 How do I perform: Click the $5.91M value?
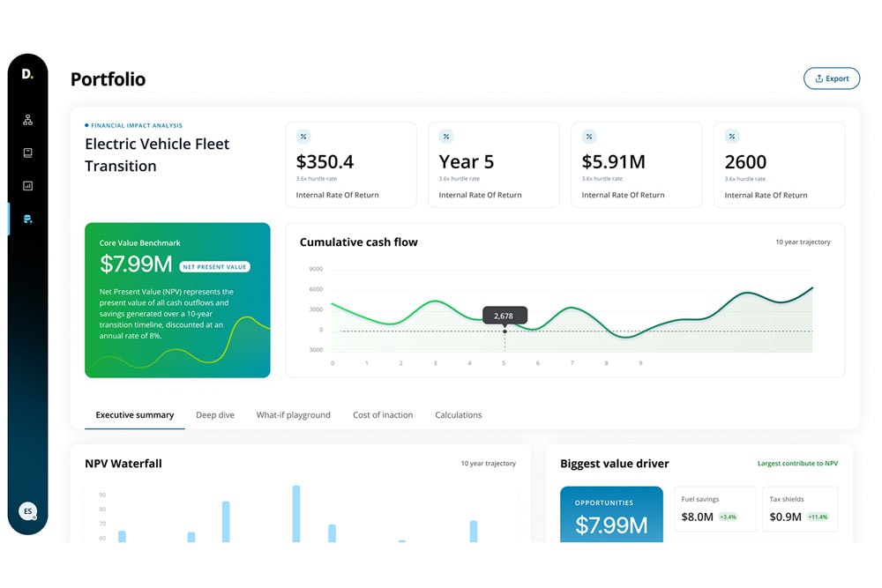click(613, 162)
